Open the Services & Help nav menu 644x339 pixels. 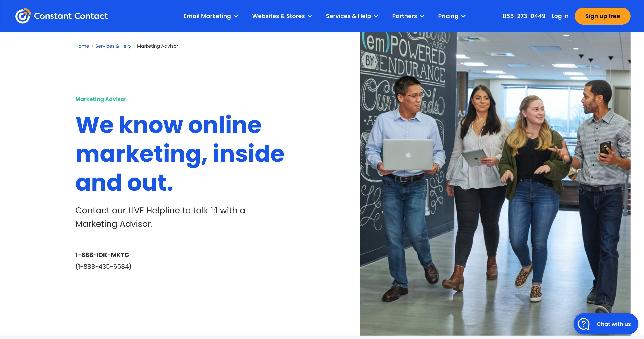pyautogui.click(x=348, y=16)
